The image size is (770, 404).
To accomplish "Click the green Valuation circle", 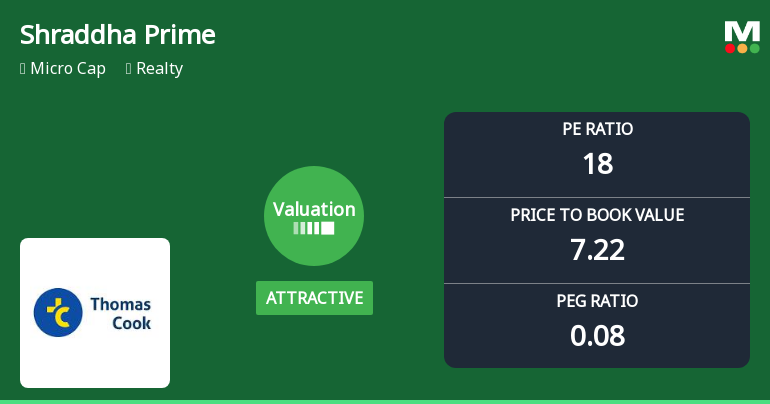I will coord(314,216).
